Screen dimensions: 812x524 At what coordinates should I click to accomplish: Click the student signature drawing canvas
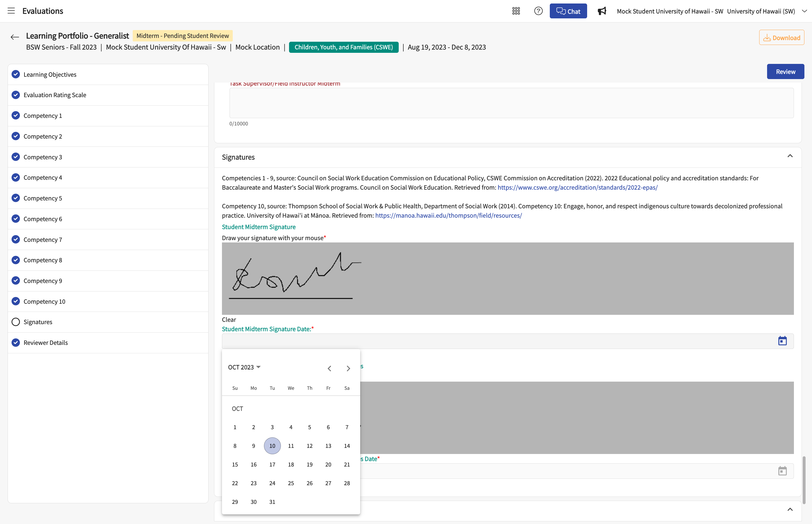(x=508, y=278)
